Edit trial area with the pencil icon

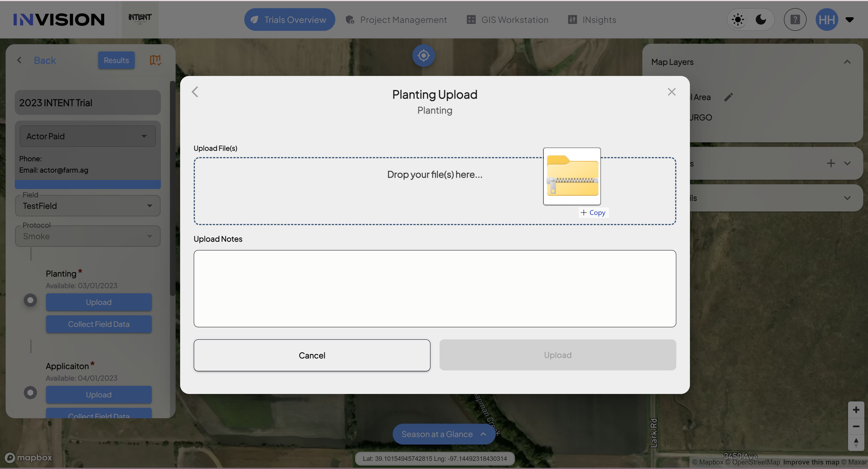click(728, 97)
